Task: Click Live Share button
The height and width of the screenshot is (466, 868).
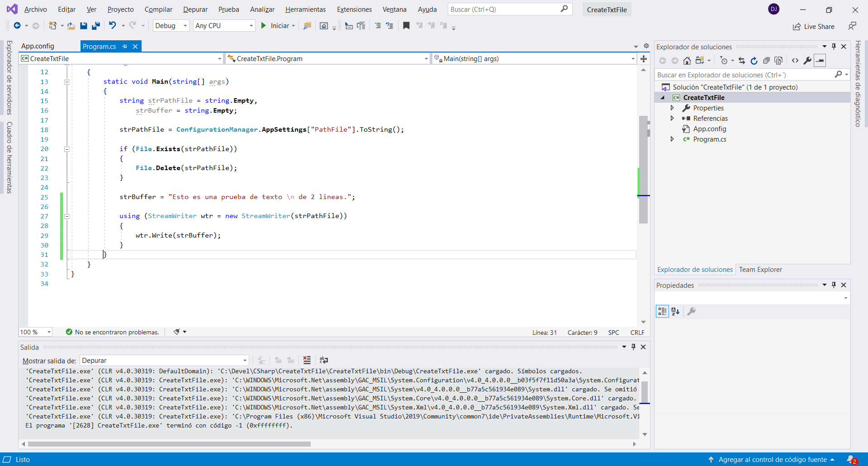Action: [814, 27]
